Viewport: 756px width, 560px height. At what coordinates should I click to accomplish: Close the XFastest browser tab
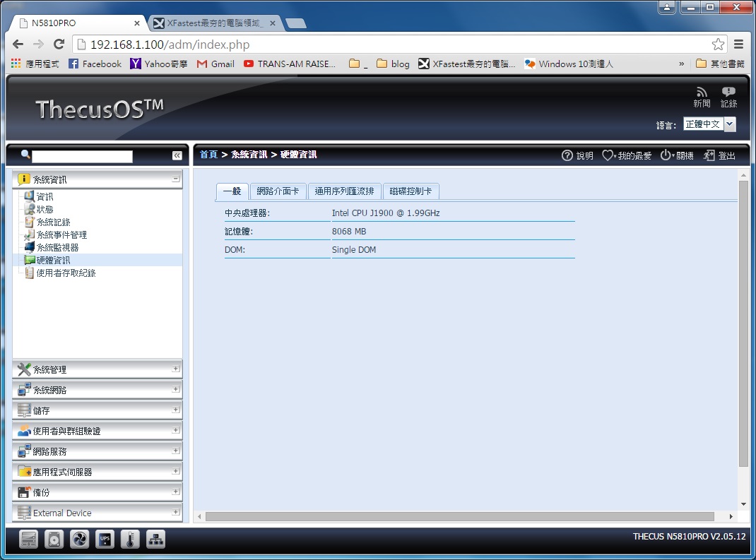tap(273, 23)
